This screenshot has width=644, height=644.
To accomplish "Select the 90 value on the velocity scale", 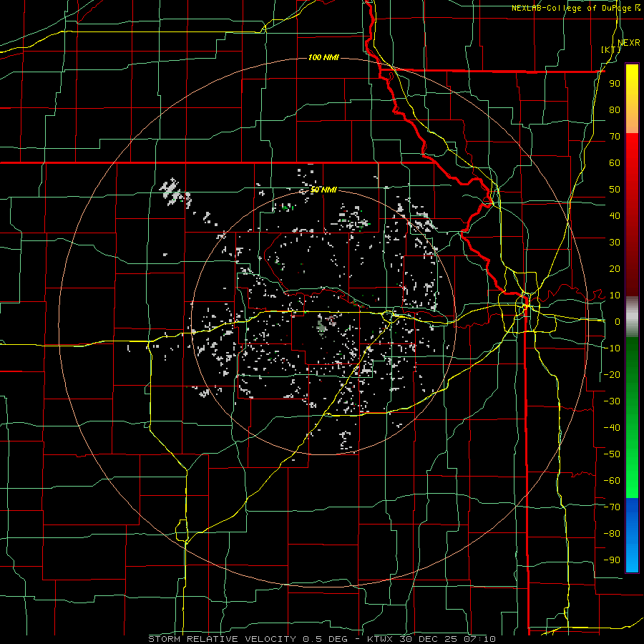I will pyautogui.click(x=615, y=84).
